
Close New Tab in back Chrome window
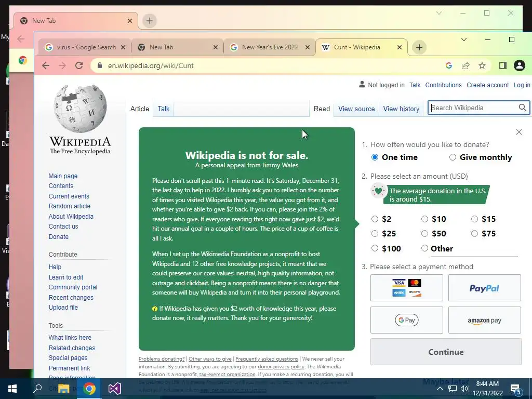[129, 21]
